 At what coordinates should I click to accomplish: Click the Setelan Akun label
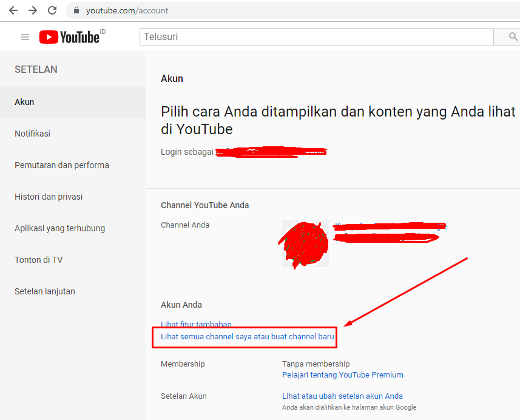(x=183, y=396)
